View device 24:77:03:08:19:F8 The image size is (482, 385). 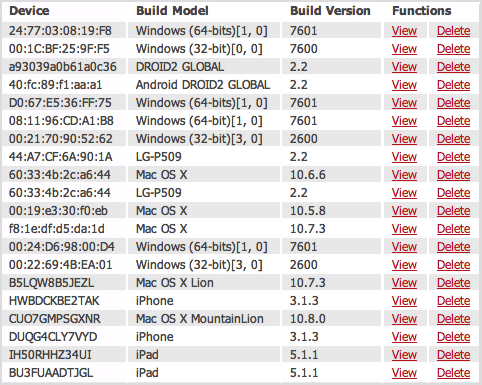coord(404,31)
